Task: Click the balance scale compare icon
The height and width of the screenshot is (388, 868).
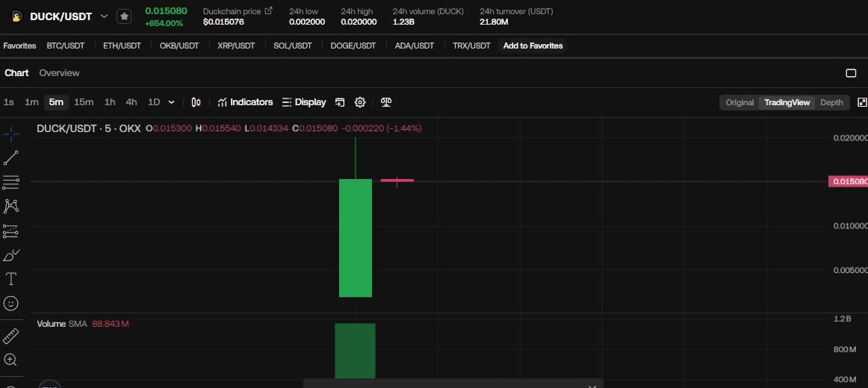Action: click(x=386, y=102)
